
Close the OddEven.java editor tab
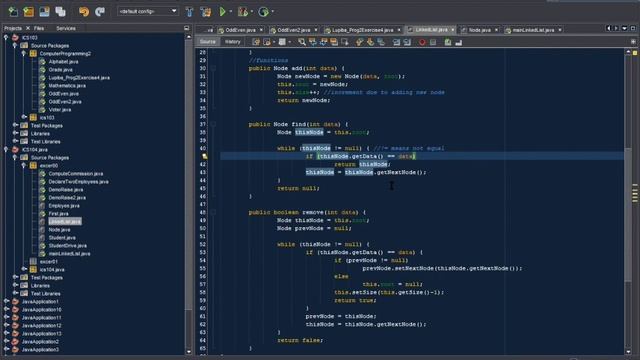[x=261, y=30]
